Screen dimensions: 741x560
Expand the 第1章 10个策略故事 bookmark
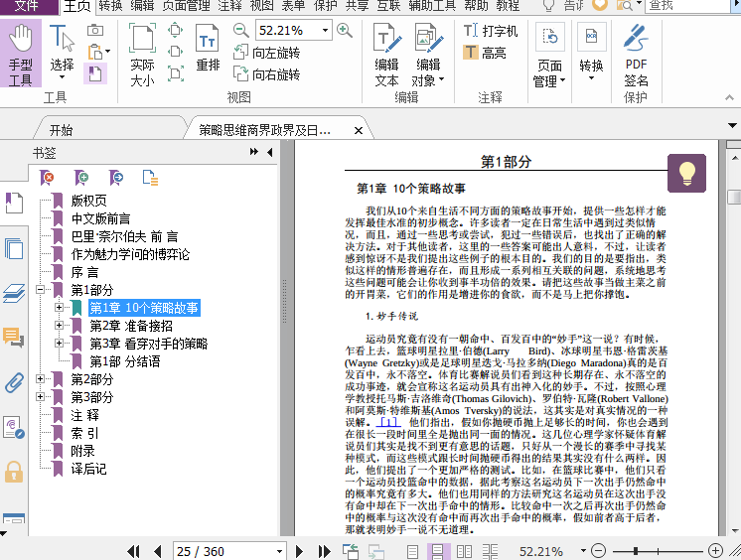[x=59, y=307]
